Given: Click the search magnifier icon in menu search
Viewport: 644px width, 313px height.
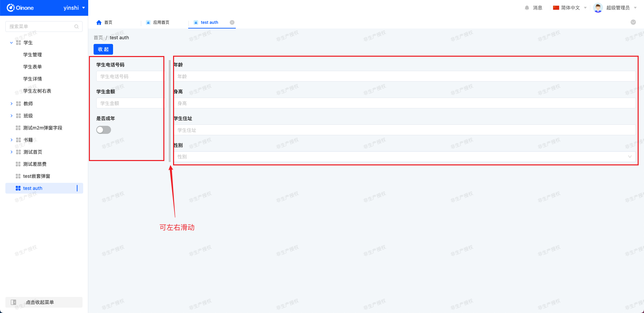Looking at the screenshot, I should click(x=76, y=27).
